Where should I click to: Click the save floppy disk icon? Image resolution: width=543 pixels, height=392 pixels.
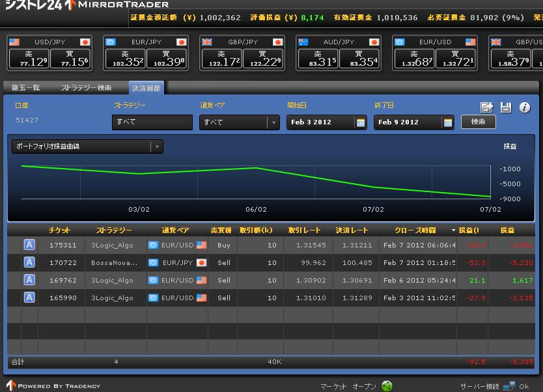(506, 107)
